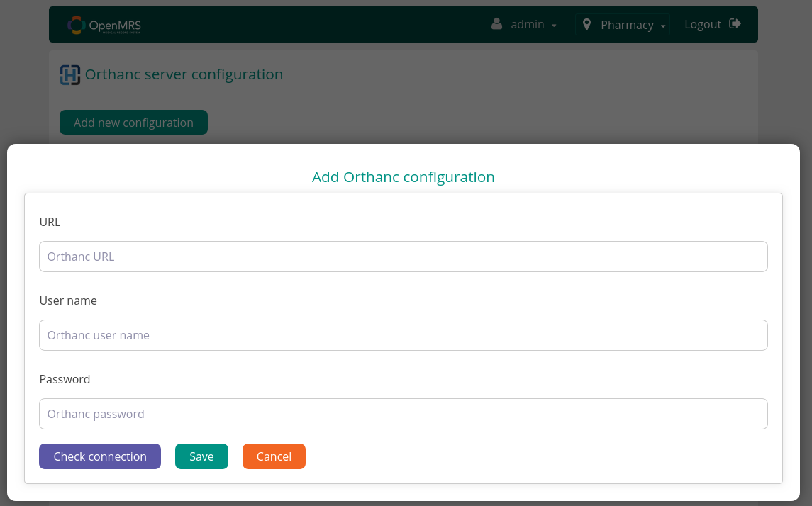Viewport: 812px width, 506px height.
Task: Click the Logout arrow icon
Action: pyautogui.click(x=735, y=24)
